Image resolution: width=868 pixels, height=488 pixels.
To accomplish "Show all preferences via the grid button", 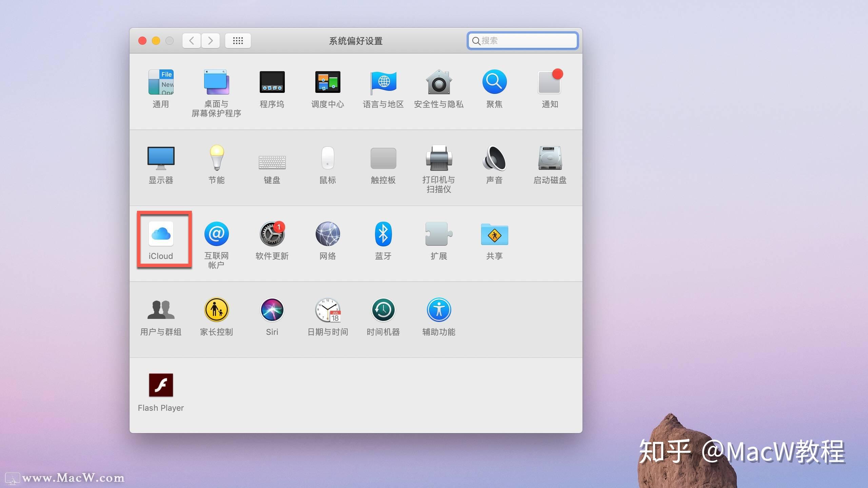I will click(x=238, y=41).
